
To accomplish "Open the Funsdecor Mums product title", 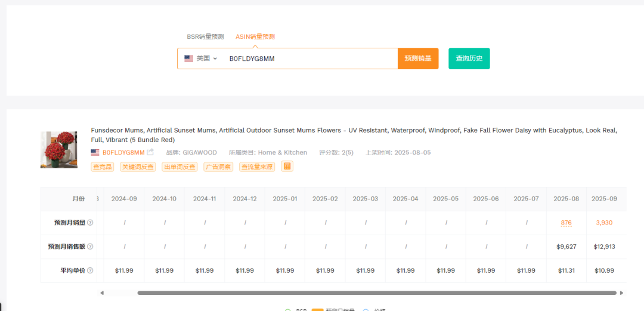I will (x=354, y=135).
